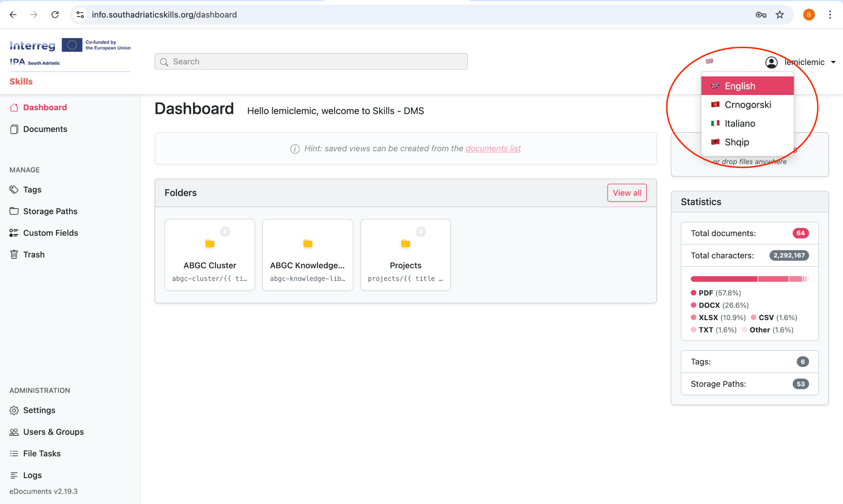Screen dimensions: 843x504
Task: Follow the documents list hint link
Action: pos(493,149)
